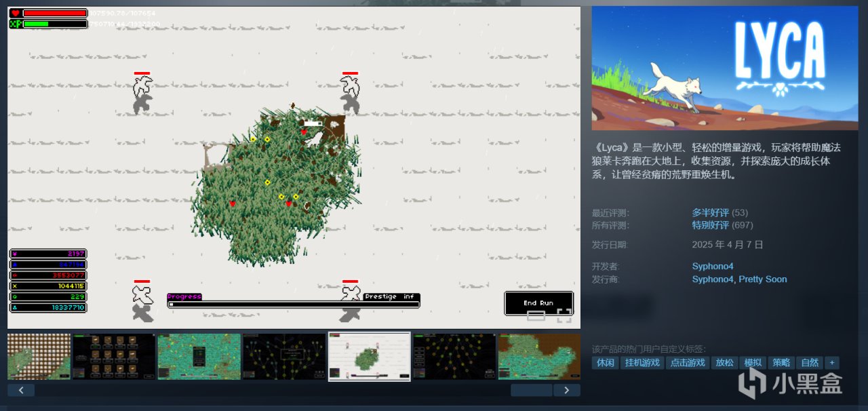Screen dimensions: 868x411
Task: Open recent reviews link 多半好评
Action: click(710, 212)
